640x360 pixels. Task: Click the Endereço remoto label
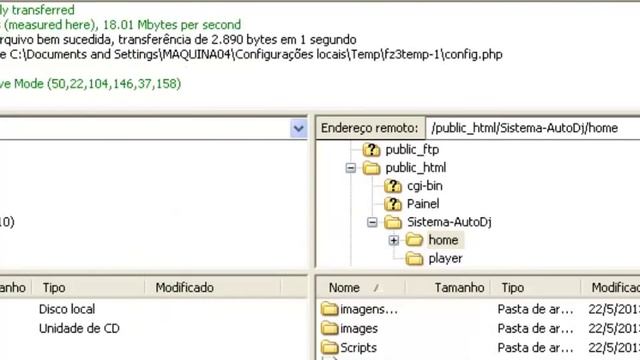coord(369,128)
